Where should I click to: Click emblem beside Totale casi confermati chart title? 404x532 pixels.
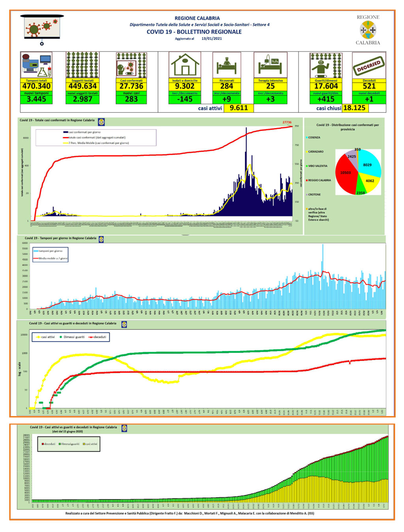(101, 122)
